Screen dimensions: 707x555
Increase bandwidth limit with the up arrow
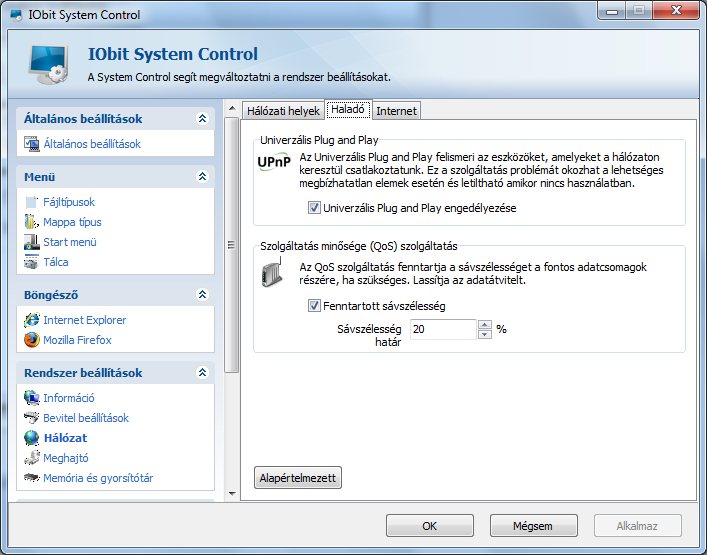click(485, 325)
